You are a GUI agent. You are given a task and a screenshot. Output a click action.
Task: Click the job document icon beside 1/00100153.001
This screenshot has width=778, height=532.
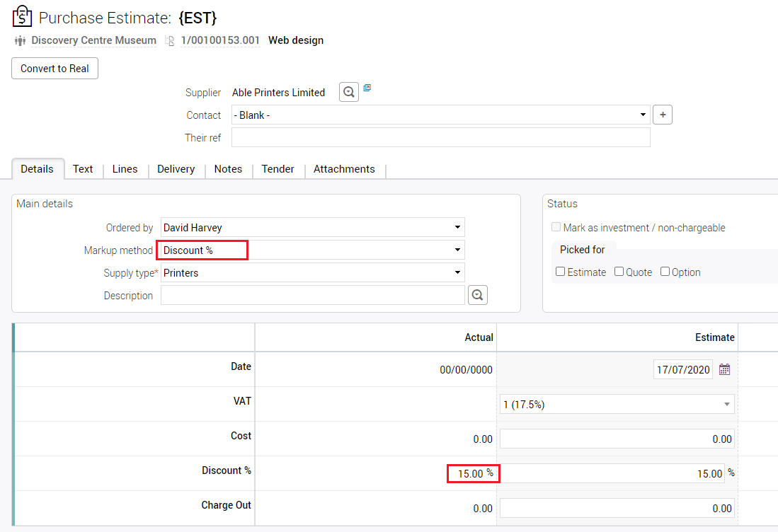point(170,41)
